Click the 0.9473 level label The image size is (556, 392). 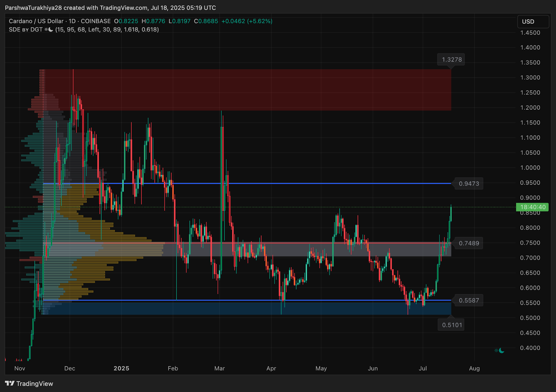(x=469, y=184)
